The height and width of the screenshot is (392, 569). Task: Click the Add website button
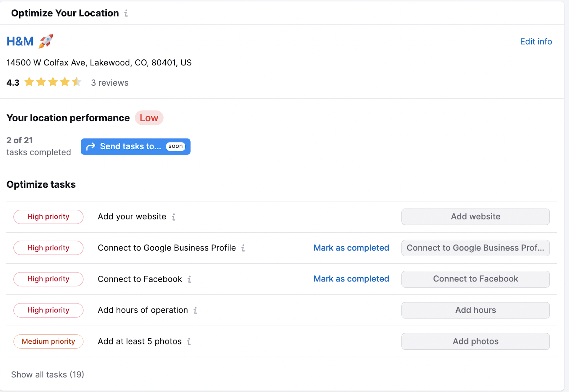coord(475,217)
